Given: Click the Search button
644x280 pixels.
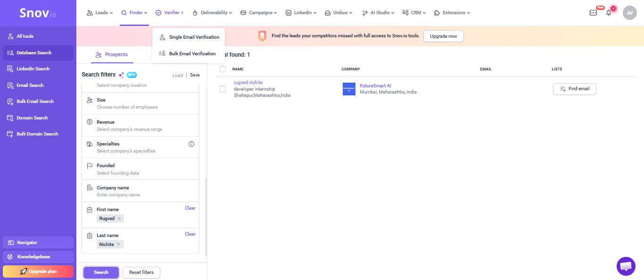Looking at the screenshot, I should point(101,272).
